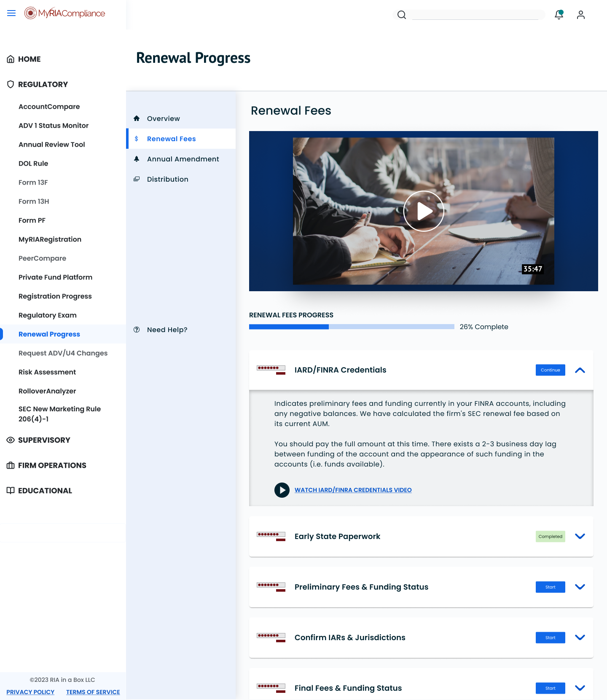Viewport: 607px width, 700px height.
Task: Click the Distribution stack icon
Action: tap(137, 179)
